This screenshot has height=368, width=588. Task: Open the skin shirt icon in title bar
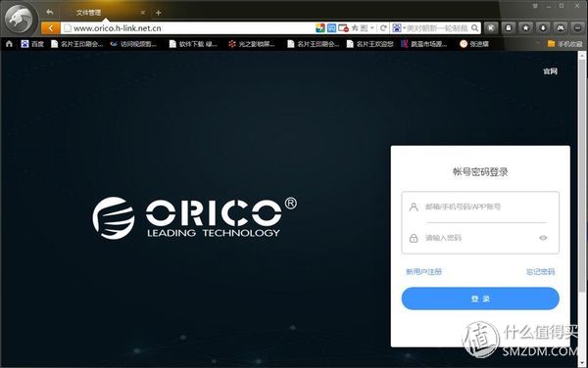click(x=535, y=6)
